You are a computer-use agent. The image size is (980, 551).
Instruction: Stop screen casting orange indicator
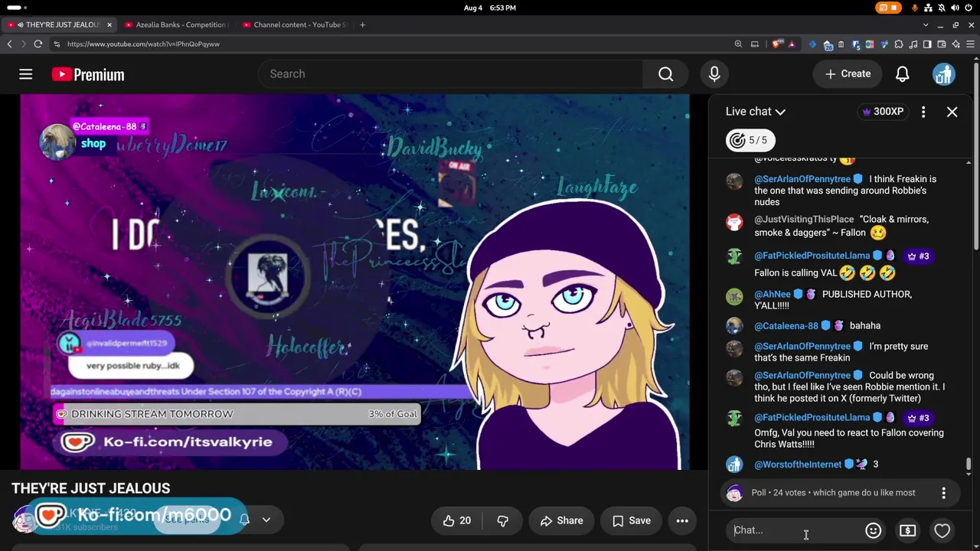(888, 8)
